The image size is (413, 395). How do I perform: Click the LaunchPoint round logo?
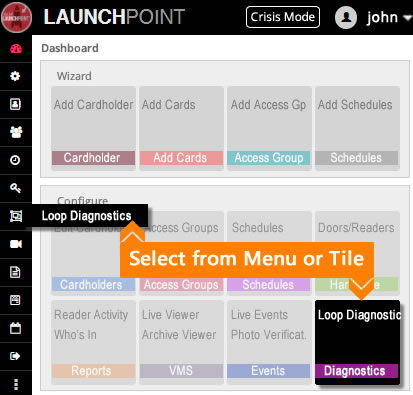click(16, 17)
